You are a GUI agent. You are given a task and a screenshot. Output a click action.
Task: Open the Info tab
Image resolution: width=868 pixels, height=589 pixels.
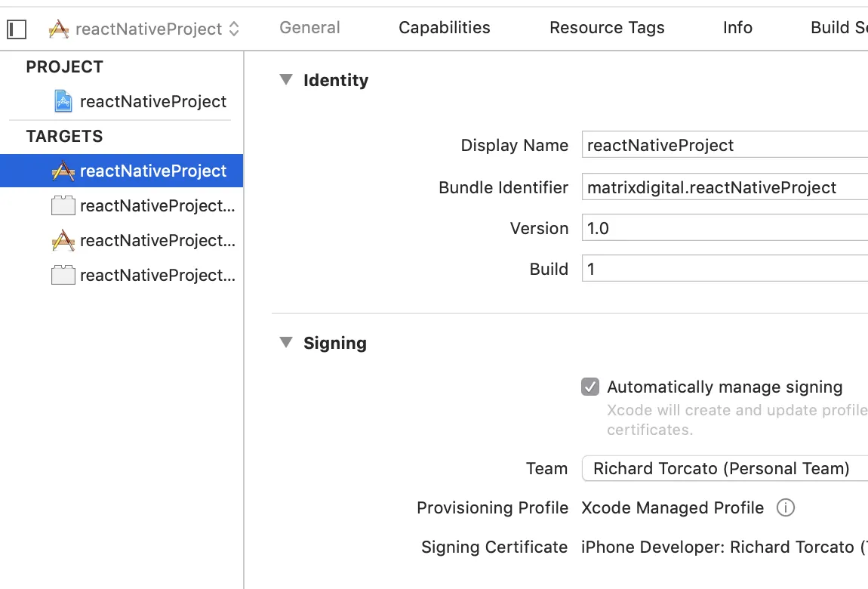pos(737,28)
